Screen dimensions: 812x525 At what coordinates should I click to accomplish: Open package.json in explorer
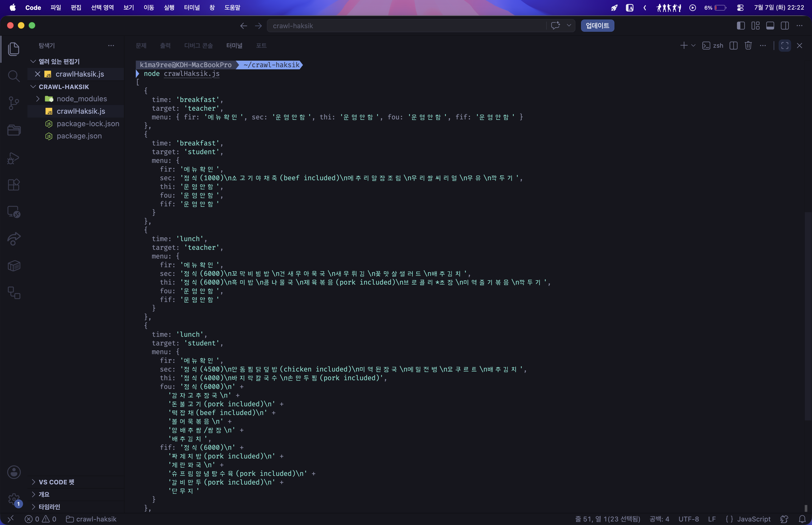tap(79, 136)
